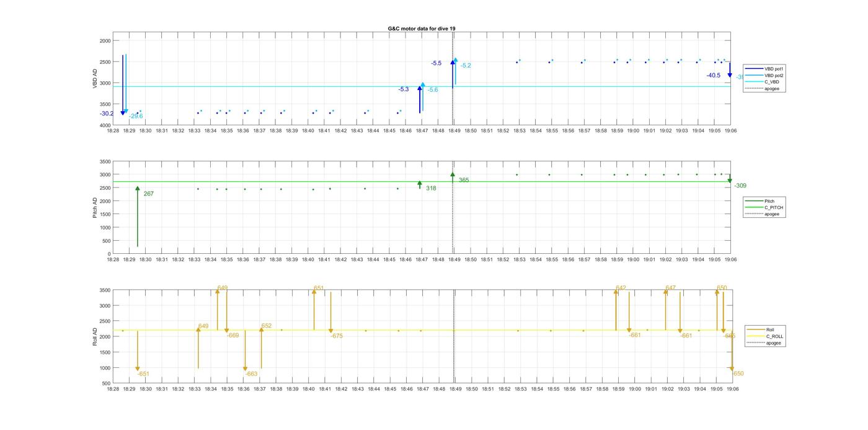Click the '-309' pitch data label

(740, 186)
